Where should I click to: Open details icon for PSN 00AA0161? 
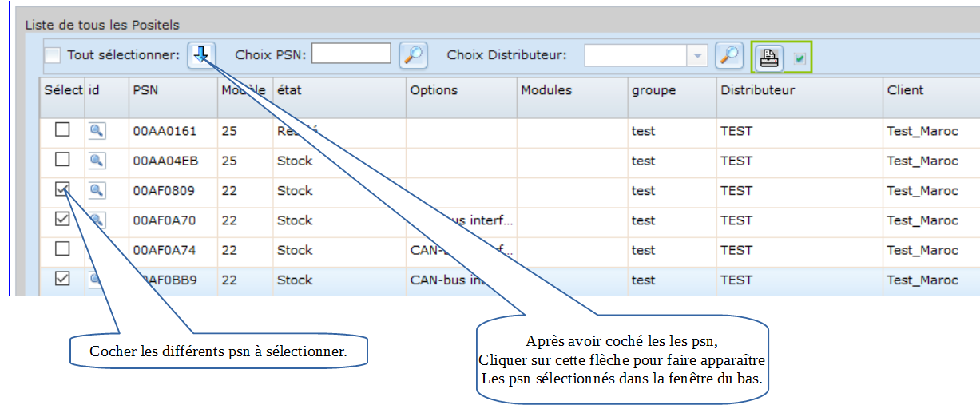[96, 131]
